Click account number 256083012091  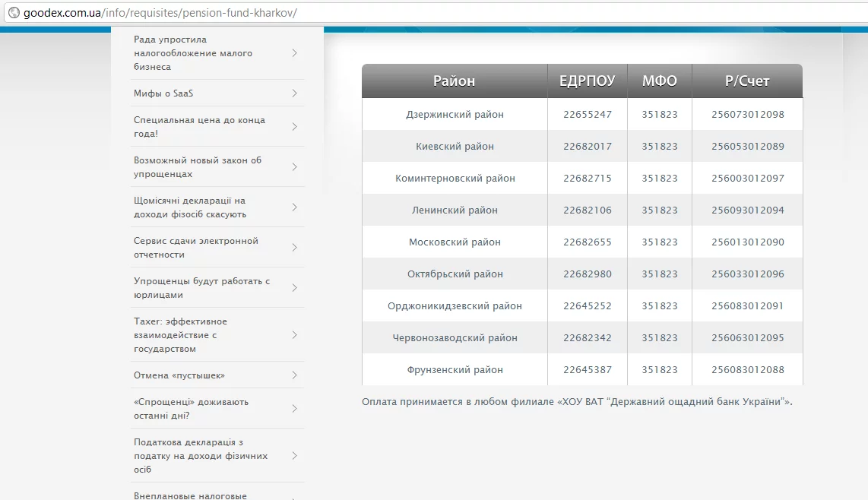point(748,306)
